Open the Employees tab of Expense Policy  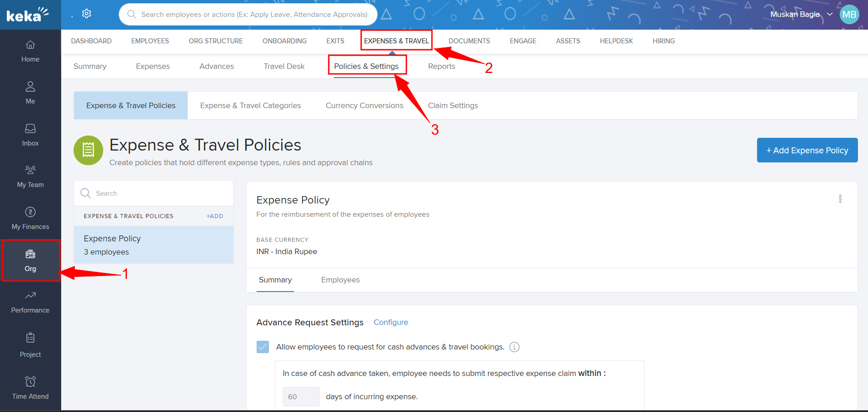[x=340, y=280]
